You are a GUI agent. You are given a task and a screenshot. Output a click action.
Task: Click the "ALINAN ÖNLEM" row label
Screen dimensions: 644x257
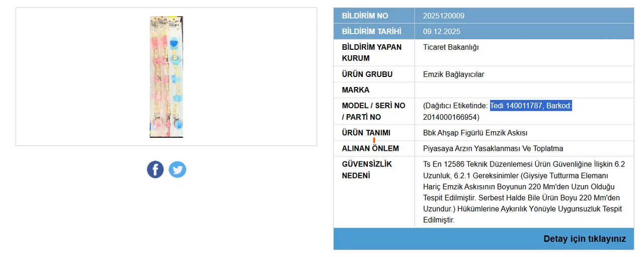click(370, 148)
